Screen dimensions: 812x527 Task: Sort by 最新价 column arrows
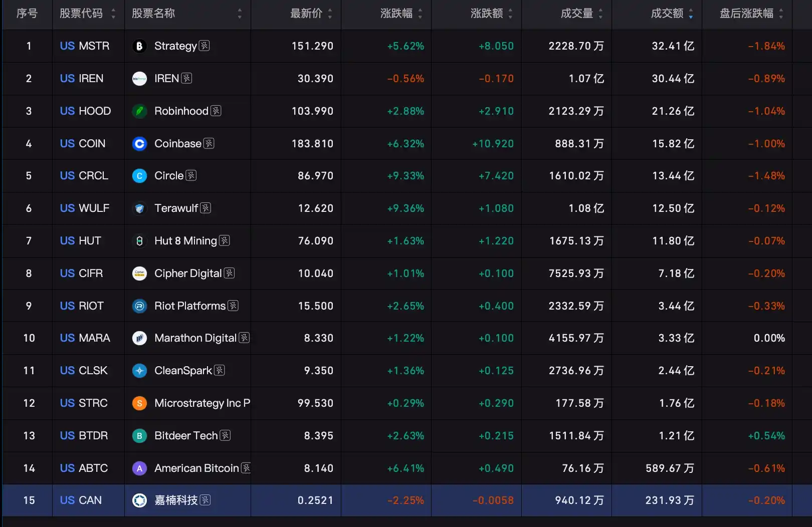[x=330, y=14]
